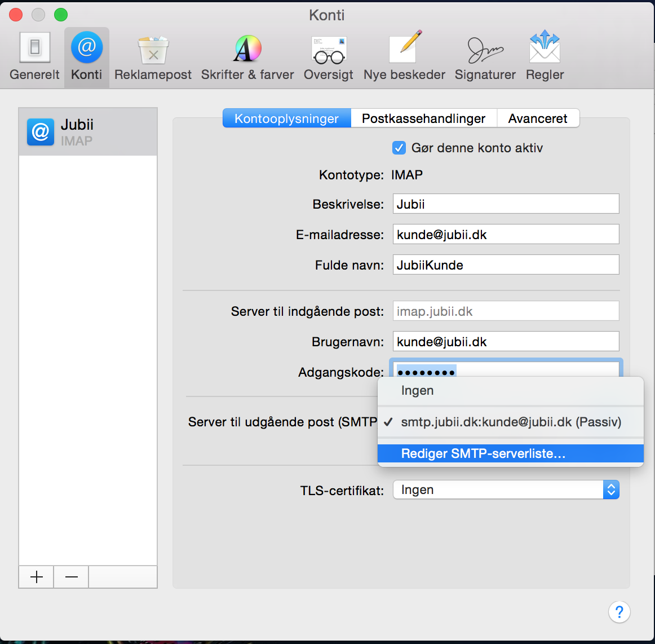Image resolution: width=655 pixels, height=644 pixels.
Task: Zoom the window with the green button
Action: (61, 15)
